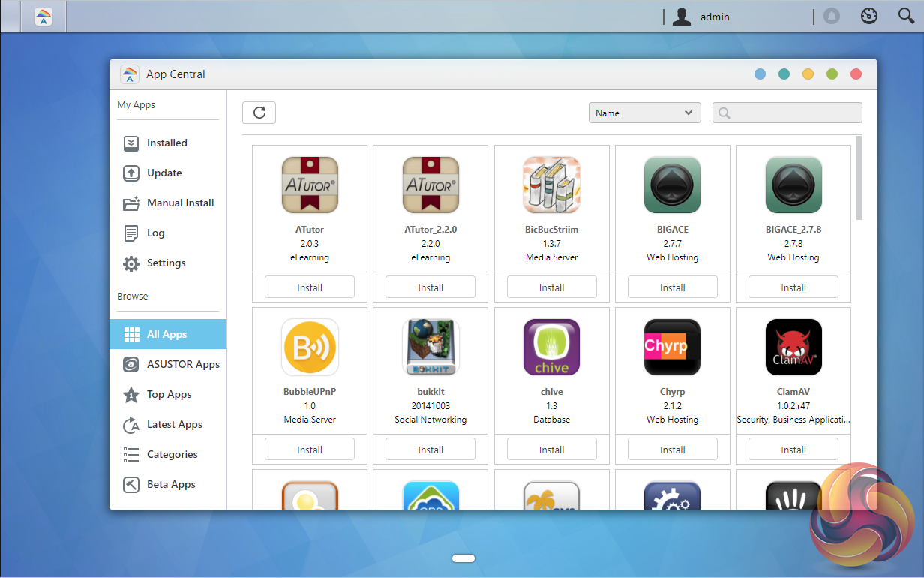
Task: Click the BubbleUPnP Media Server category label
Action: click(310, 420)
